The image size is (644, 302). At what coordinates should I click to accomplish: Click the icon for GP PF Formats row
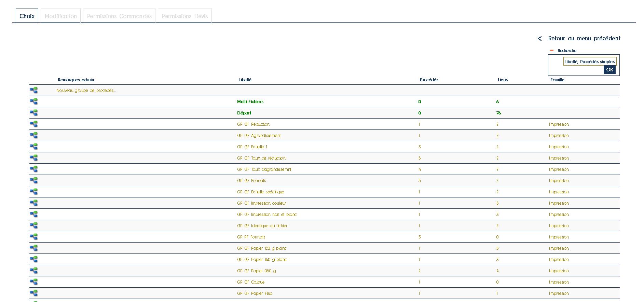(x=33, y=237)
